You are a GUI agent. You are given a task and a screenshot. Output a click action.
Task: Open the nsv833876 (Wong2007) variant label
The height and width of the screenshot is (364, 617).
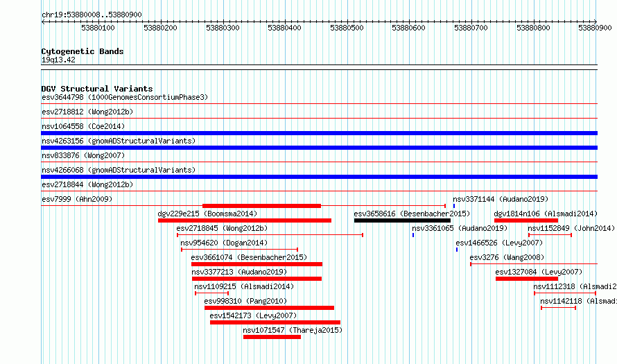[x=83, y=155]
